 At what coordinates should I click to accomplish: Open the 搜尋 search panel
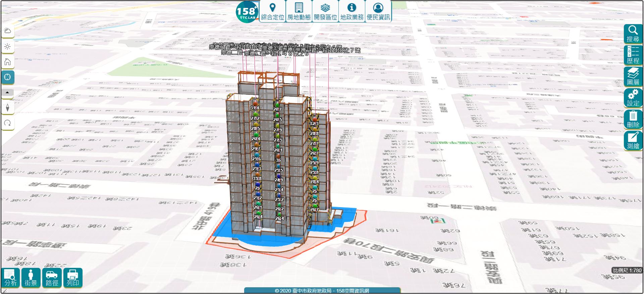tap(633, 34)
